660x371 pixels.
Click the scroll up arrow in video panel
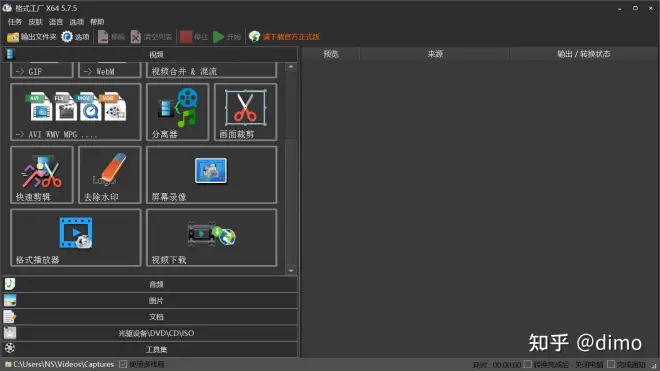[291, 67]
